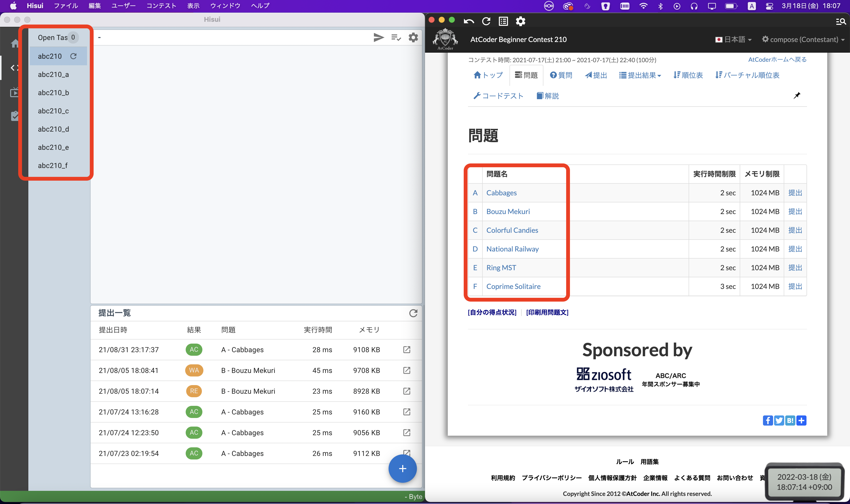Viewport: 850px width, 504px height.
Task: Share the contest on Facebook
Action: 768,421
